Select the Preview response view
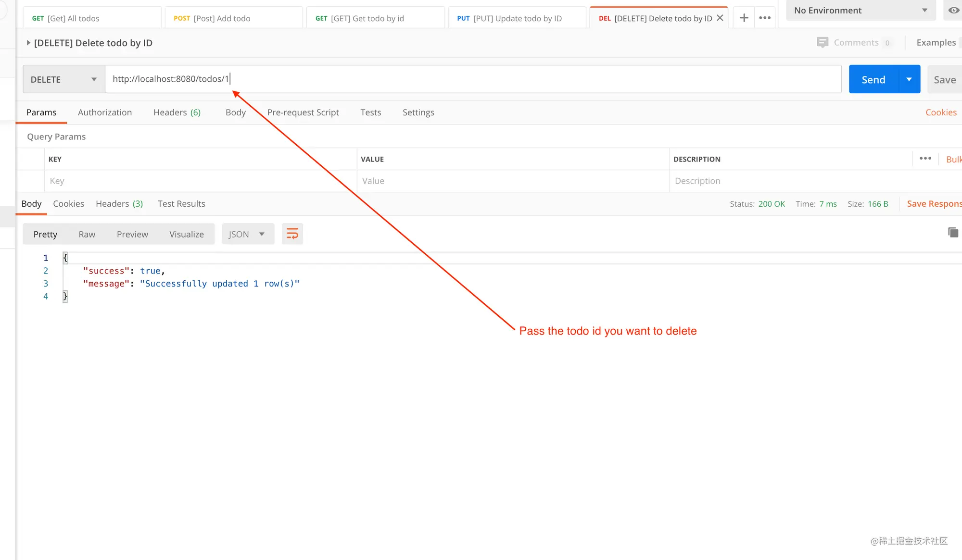 coord(132,235)
